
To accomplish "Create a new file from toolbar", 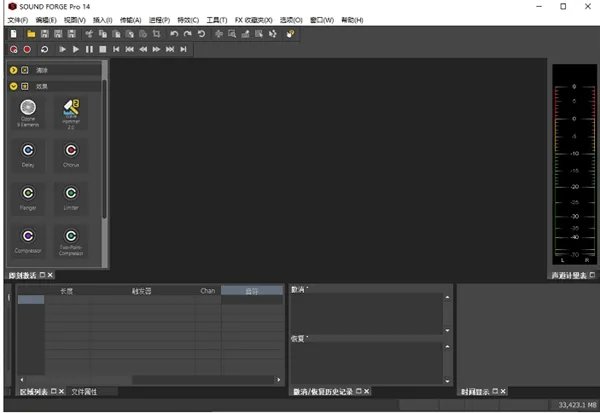I will coord(14,34).
